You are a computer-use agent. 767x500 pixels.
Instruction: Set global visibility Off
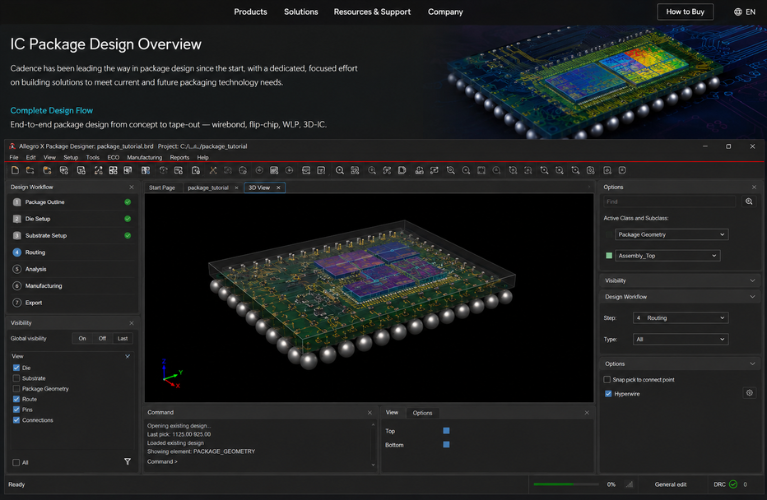[102, 338]
